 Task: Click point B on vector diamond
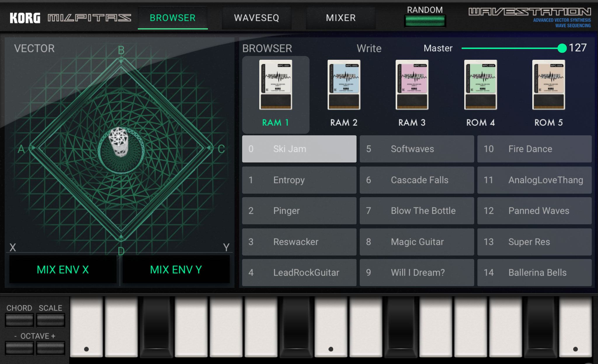121,50
